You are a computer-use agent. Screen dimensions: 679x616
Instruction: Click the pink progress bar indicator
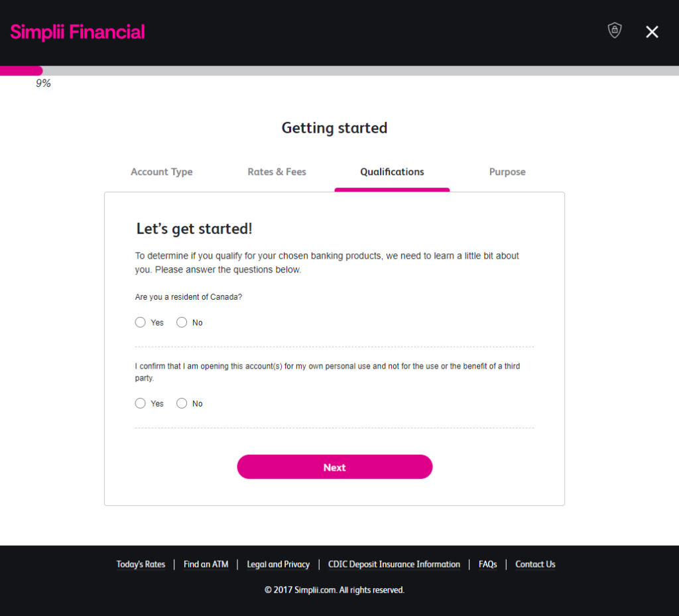pyautogui.click(x=21, y=71)
